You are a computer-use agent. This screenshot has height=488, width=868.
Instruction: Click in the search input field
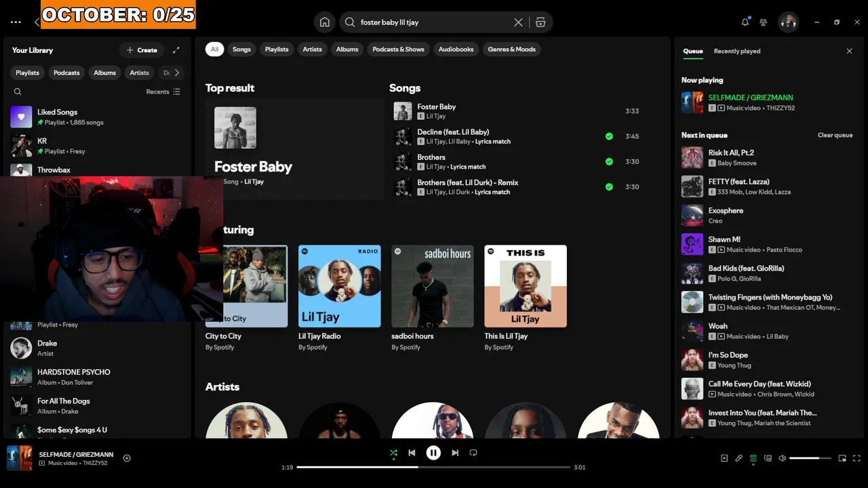point(434,22)
